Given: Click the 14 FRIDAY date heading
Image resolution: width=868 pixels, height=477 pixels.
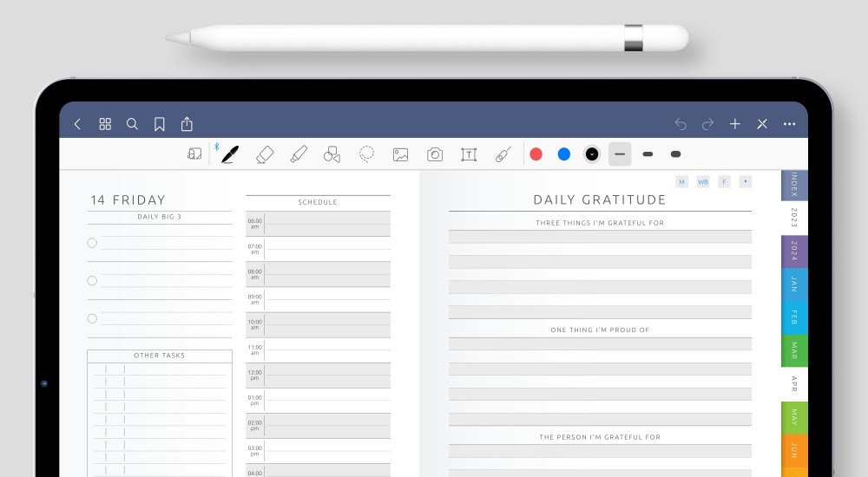Looking at the screenshot, I should point(128,199).
